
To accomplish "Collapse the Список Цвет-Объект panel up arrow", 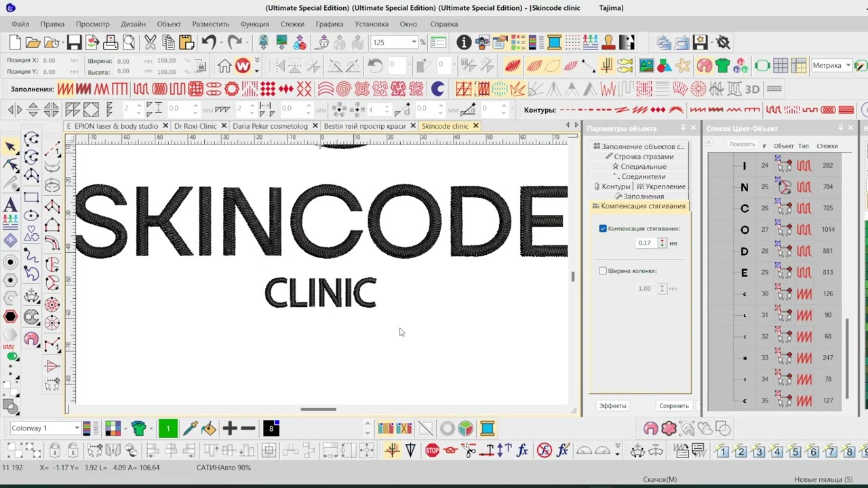I will [709, 143].
